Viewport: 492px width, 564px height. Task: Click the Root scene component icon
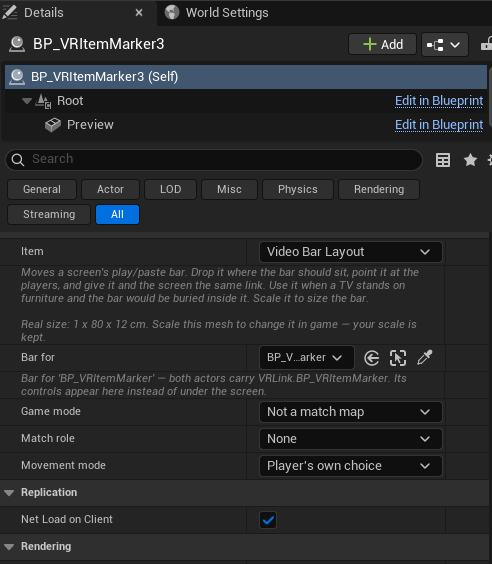(43, 101)
